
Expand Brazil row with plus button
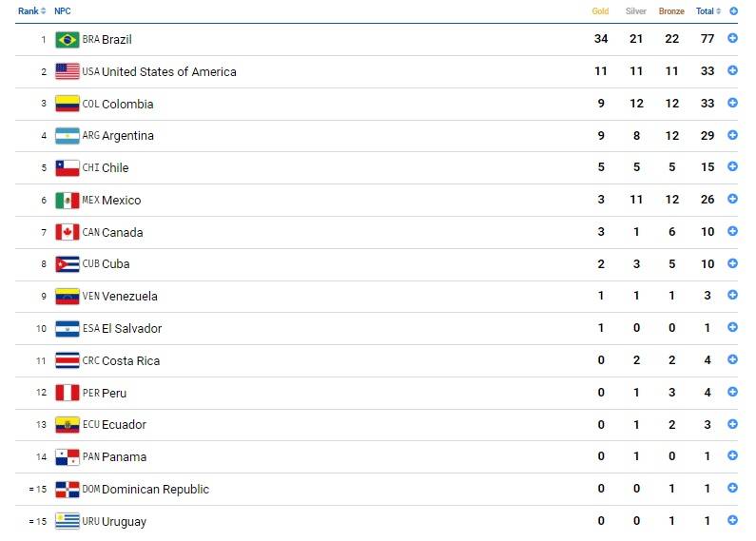pos(732,39)
